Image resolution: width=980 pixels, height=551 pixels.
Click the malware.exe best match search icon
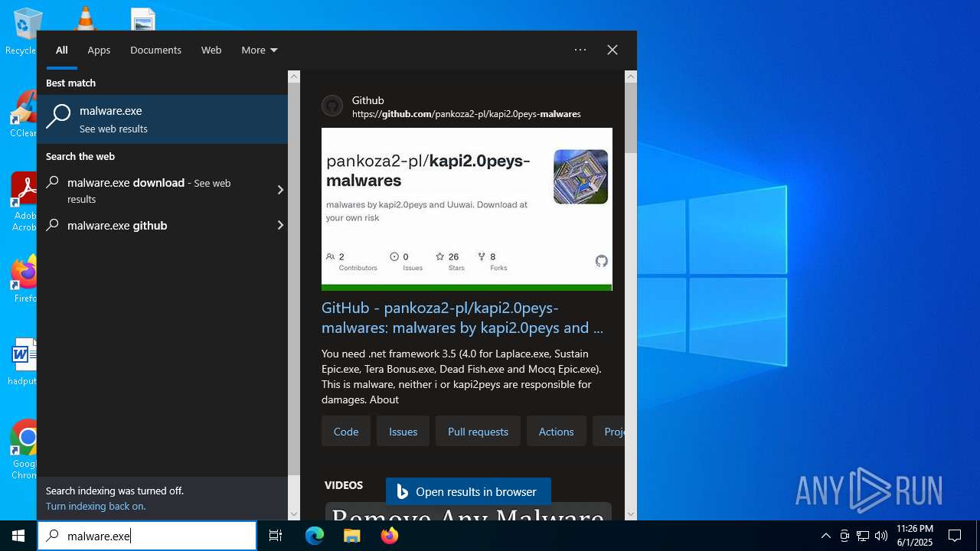[58, 117]
